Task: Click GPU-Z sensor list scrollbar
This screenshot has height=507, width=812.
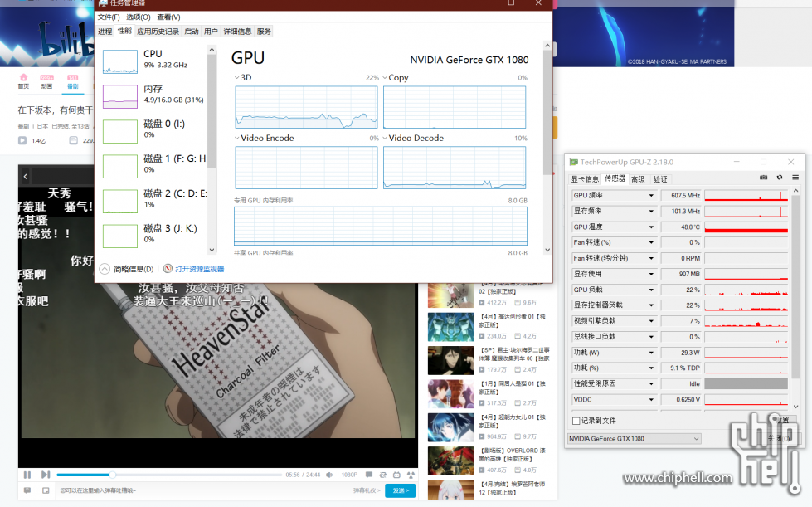Action: point(796,287)
